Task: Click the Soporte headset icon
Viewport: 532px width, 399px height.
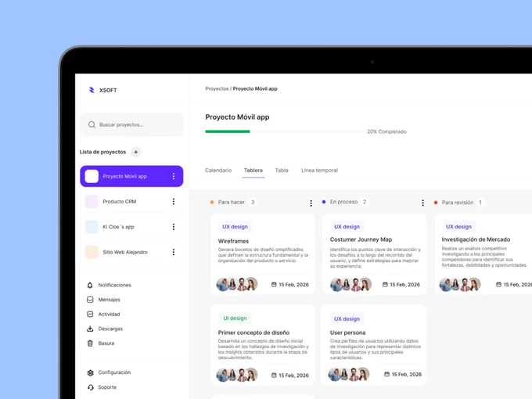Action: point(91,387)
